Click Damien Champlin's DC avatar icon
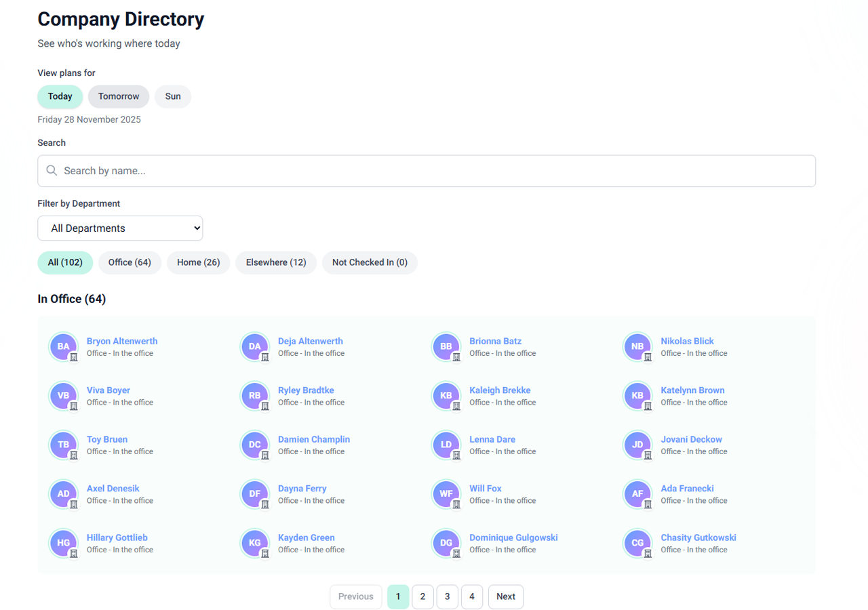The height and width of the screenshot is (610, 868). tap(254, 445)
